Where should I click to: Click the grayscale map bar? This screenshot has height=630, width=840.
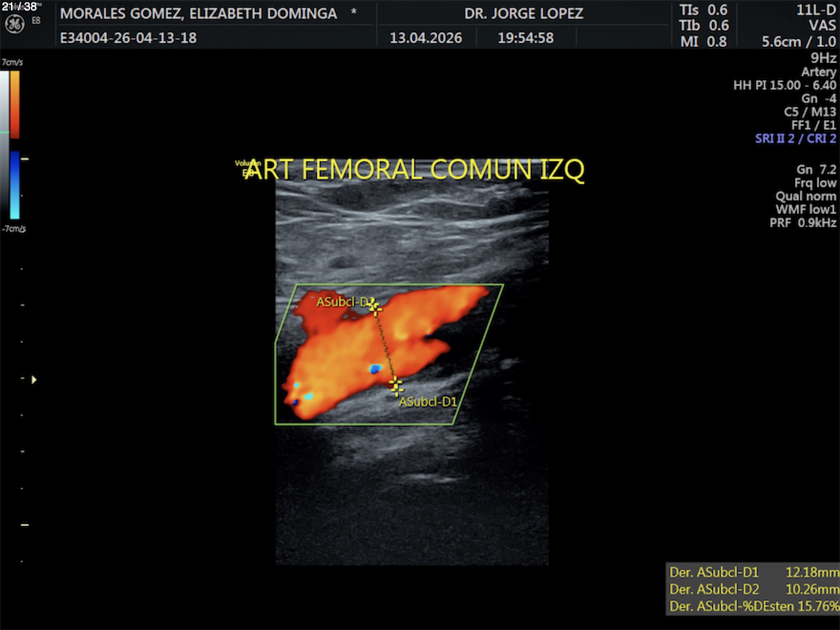[x=4, y=143]
